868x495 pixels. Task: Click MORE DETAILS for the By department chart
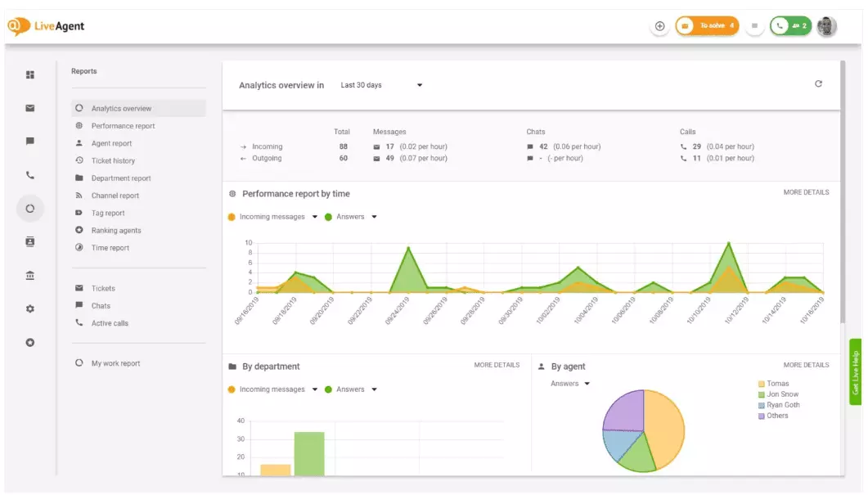pos(497,365)
